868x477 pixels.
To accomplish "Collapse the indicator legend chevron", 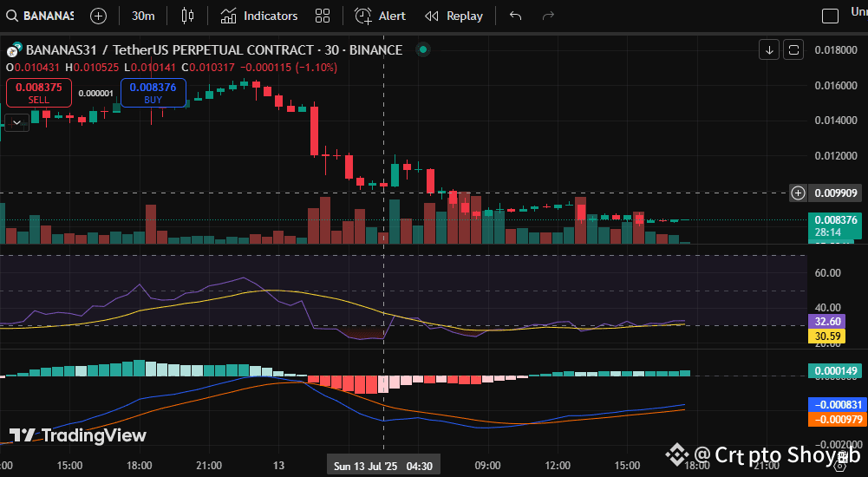I will click(x=17, y=122).
